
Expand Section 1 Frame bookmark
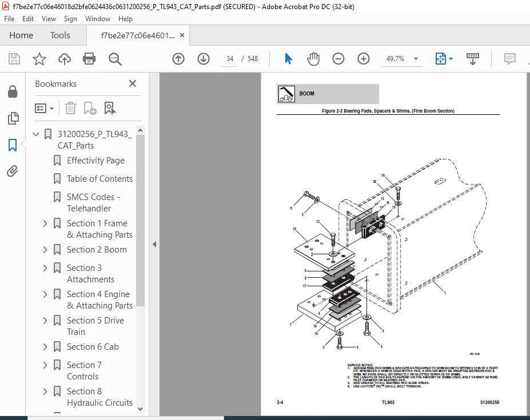(45, 223)
